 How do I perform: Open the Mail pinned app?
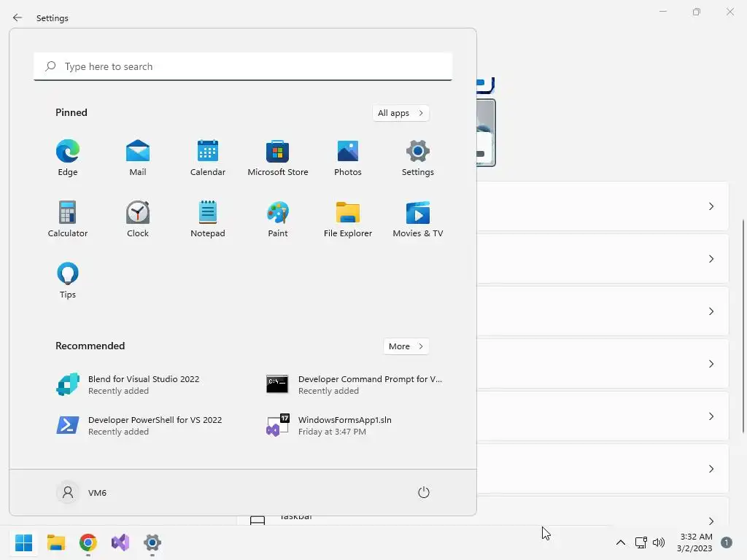(138, 158)
